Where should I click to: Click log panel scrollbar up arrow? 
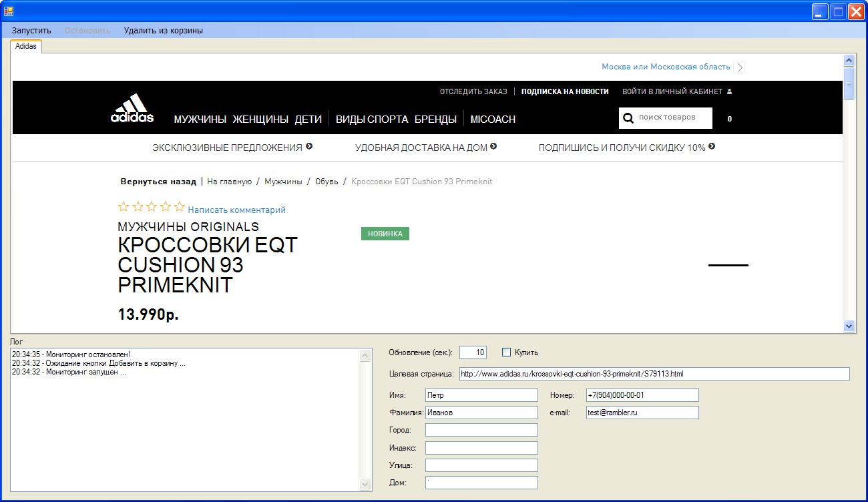(365, 356)
